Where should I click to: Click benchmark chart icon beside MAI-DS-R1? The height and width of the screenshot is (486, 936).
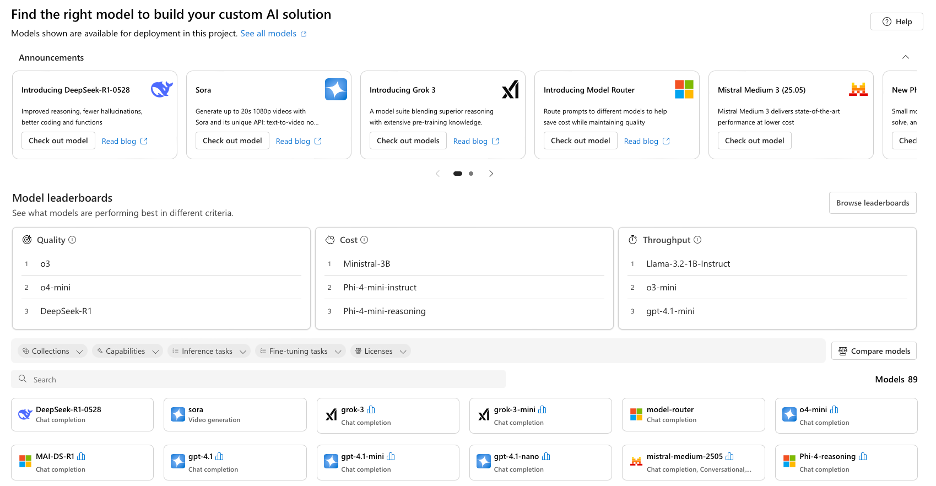(81, 456)
